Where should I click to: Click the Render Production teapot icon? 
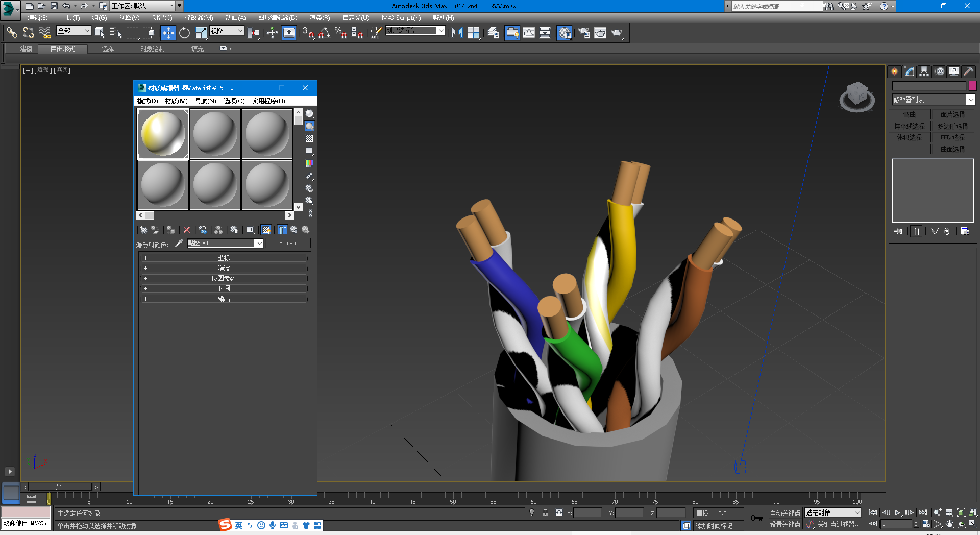(x=617, y=32)
